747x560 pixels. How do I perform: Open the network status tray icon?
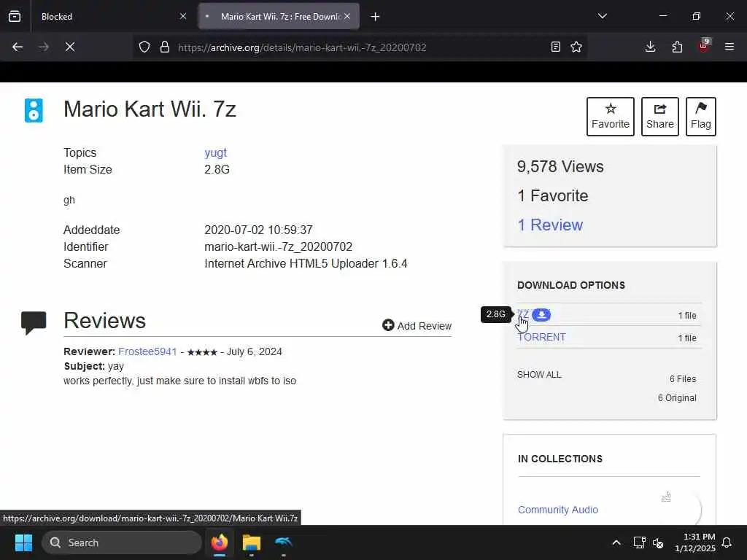tap(639, 542)
